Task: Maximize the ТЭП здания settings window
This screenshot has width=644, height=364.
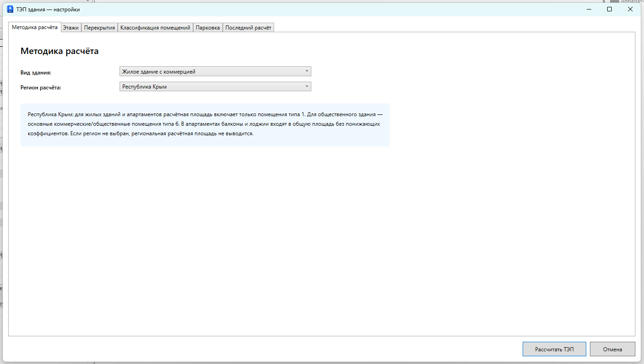Action: pyautogui.click(x=609, y=9)
